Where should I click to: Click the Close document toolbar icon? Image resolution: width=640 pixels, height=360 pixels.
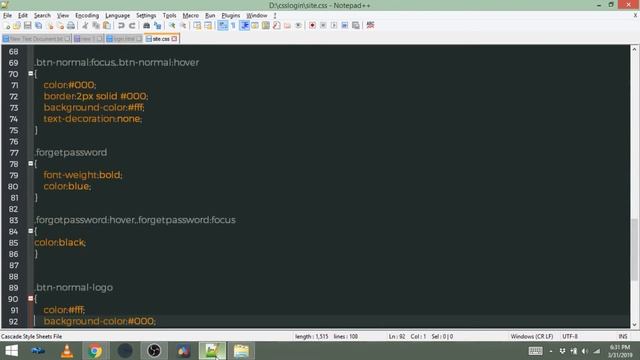click(49, 26)
